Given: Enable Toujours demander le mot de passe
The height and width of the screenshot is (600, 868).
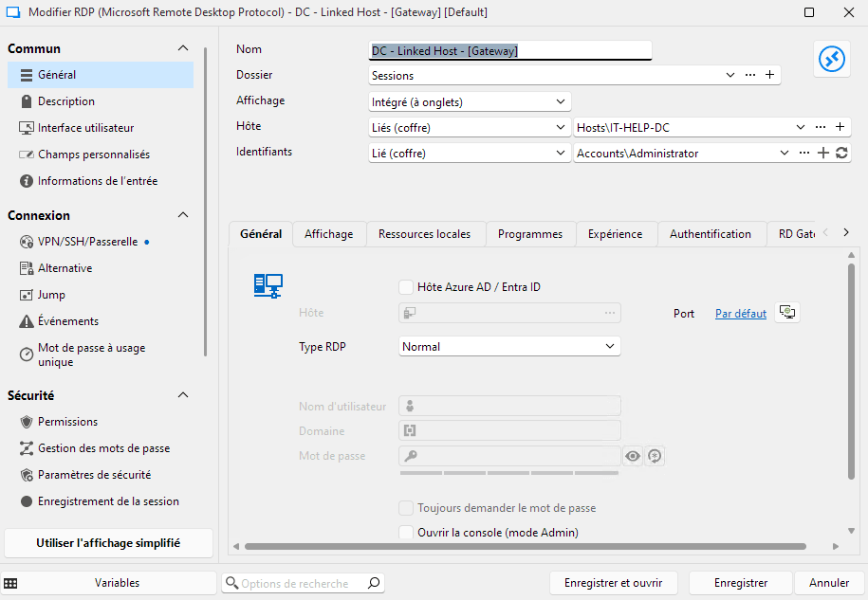Looking at the screenshot, I should (406, 507).
